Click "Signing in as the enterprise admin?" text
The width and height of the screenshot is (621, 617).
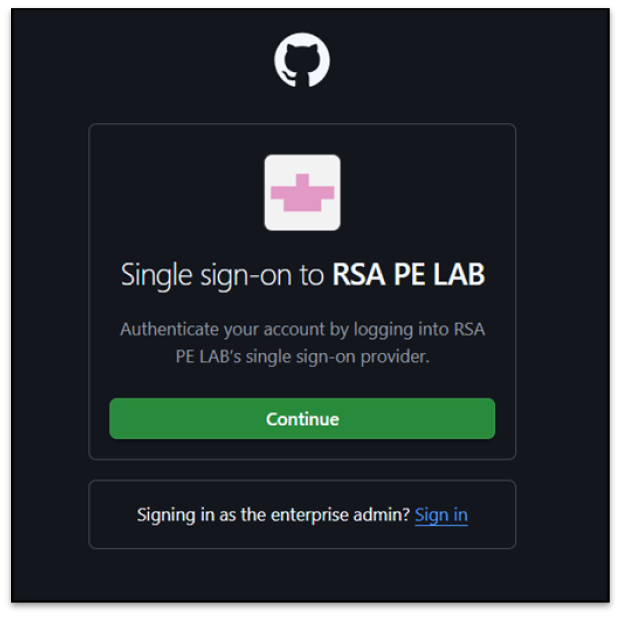(273, 515)
